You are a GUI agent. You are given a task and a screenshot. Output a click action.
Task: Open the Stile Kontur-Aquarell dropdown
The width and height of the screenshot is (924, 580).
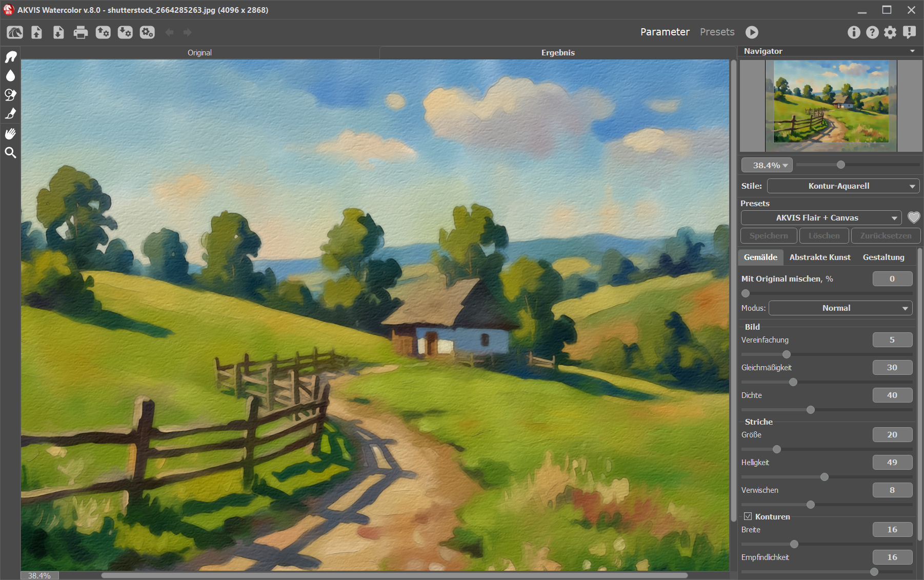click(x=843, y=186)
